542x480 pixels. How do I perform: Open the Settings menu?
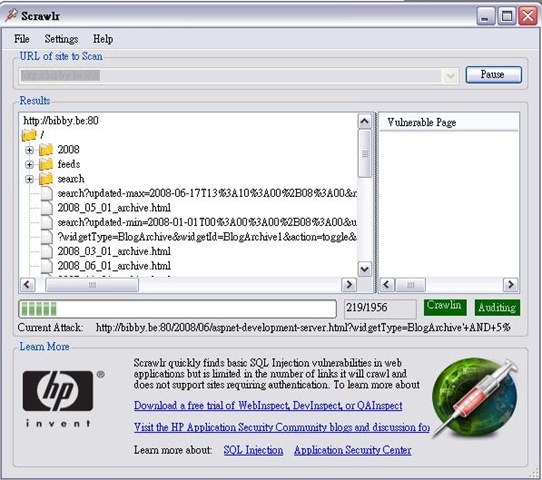tap(61, 39)
